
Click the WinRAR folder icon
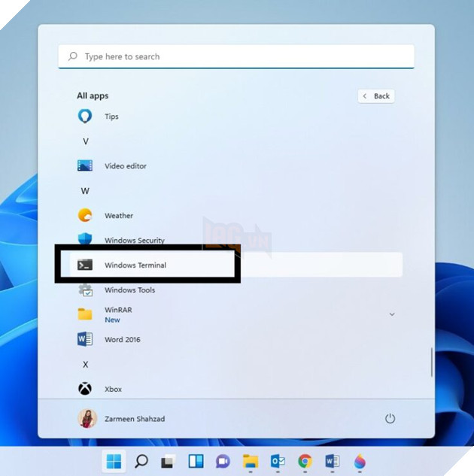click(85, 314)
